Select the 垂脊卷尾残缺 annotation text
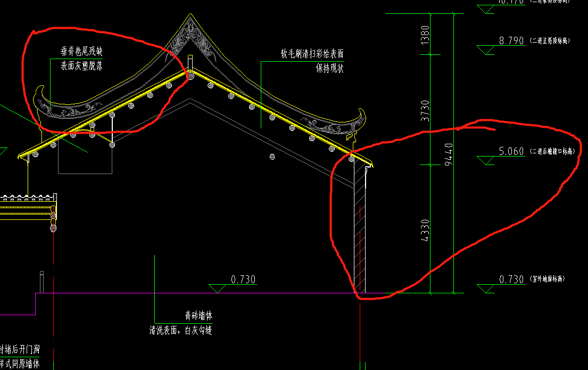 [81, 51]
